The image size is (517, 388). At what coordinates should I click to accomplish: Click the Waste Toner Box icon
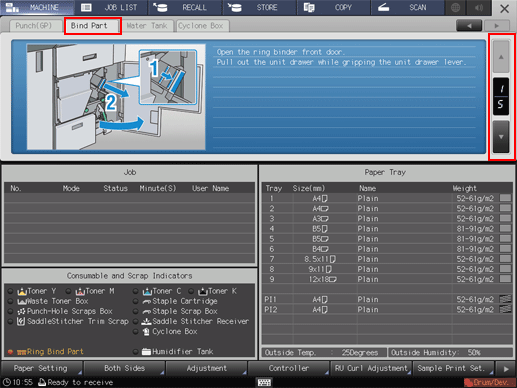22,302
